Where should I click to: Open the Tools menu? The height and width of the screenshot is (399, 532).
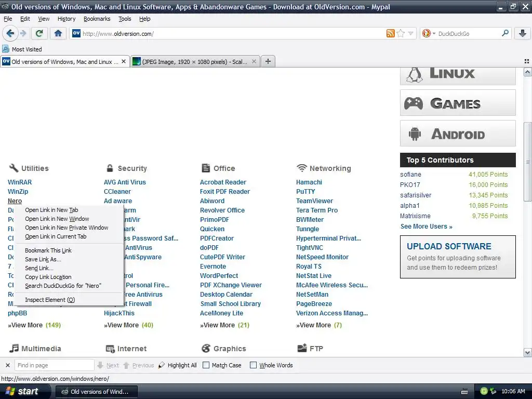click(x=125, y=19)
